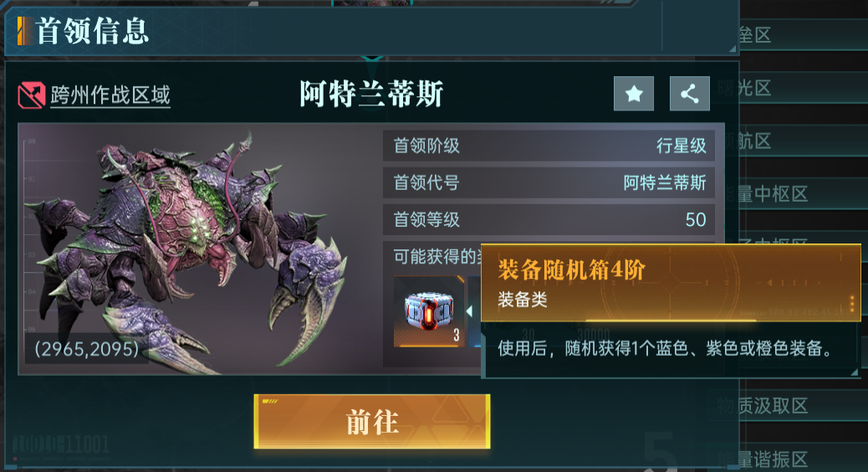Click the small arrow beside the reward box
868x472 pixels.
click(x=469, y=311)
